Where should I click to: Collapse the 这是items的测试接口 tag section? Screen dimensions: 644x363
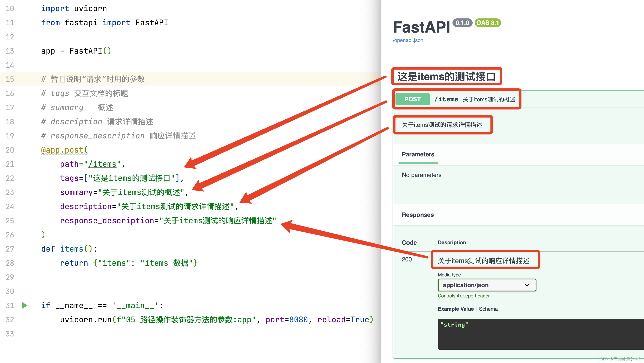click(x=446, y=76)
